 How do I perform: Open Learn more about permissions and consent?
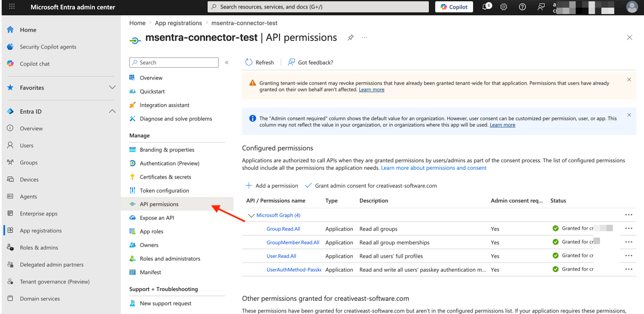(434, 168)
